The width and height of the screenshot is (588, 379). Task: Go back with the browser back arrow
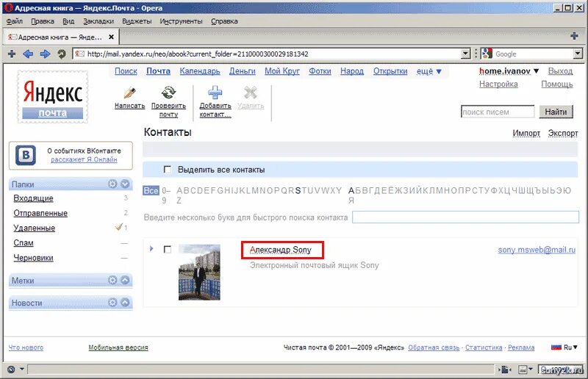[28, 54]
